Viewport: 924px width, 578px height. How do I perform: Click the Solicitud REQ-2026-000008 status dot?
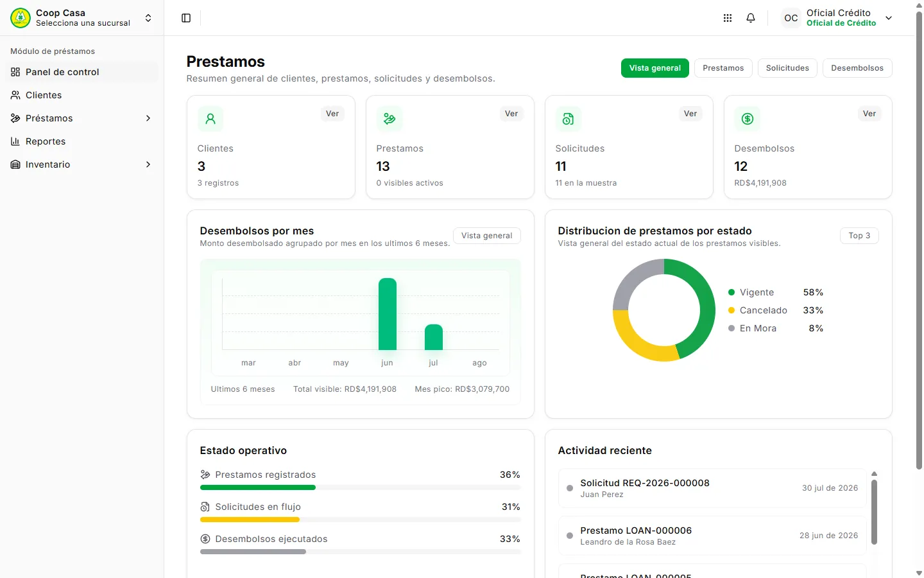pyautogui.click(x=570, y=488)
